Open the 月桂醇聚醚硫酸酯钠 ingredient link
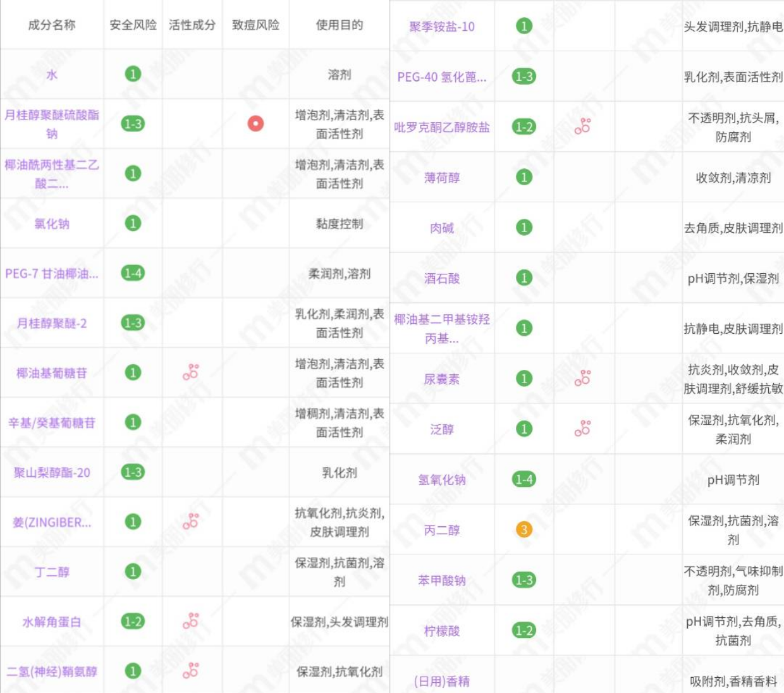This screenshot has height=693, width=784. click(52, 124)
